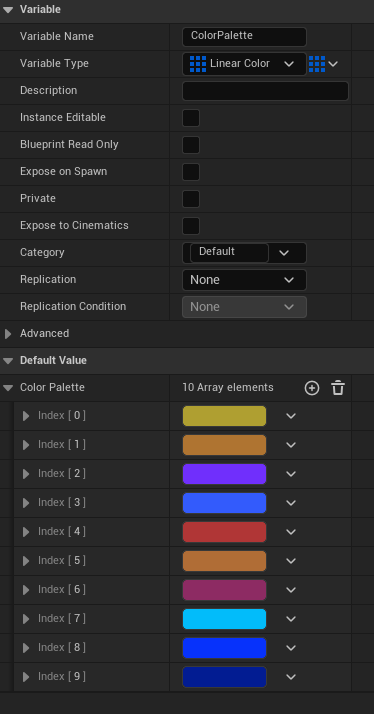Viewport: 374px width, 714px height.
Task: Expand the Index [ 8 ] element
Action: (26, 648)
